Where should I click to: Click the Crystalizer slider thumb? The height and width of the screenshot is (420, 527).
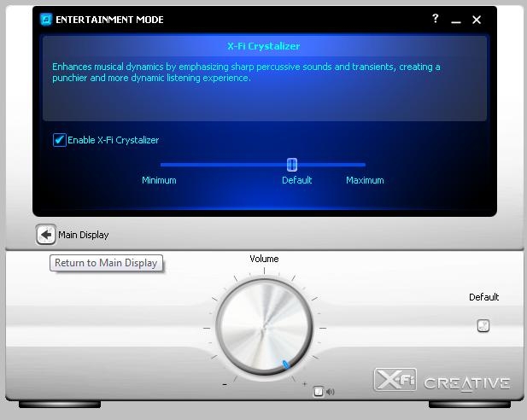[292, 165]
